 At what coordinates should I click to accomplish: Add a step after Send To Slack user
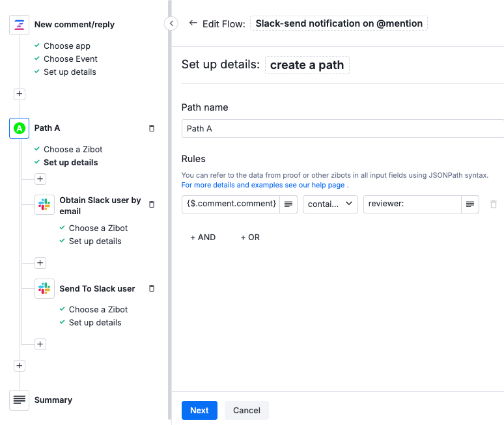[x=40, y=344]
